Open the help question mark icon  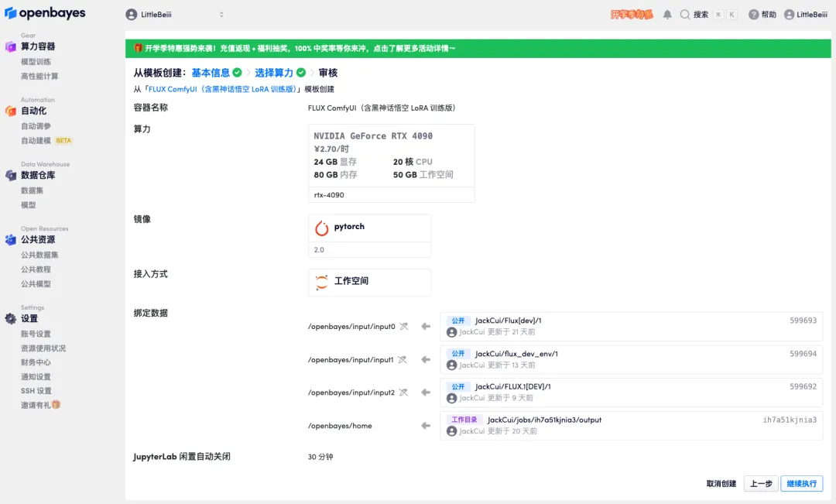pyautogui.click(x=753, y=15)
